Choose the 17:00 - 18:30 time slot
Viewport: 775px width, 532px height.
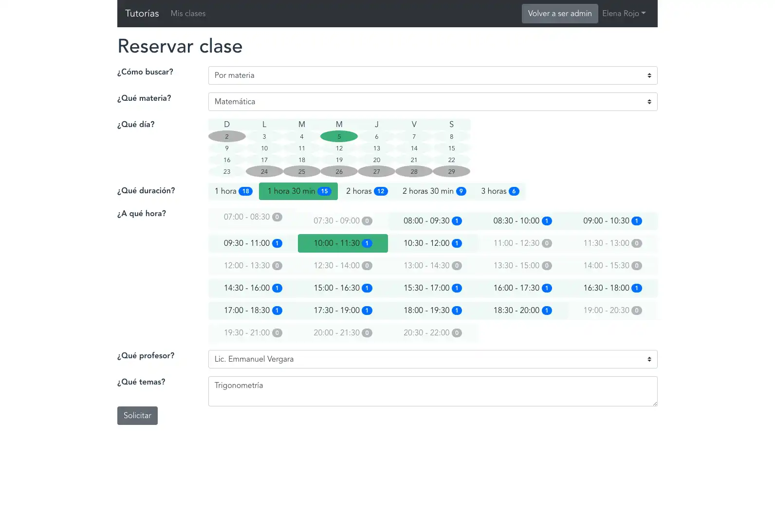pos(253,311)
